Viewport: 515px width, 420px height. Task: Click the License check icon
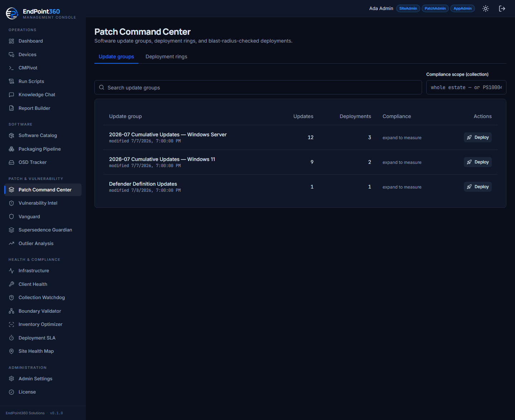click(11, 392)
